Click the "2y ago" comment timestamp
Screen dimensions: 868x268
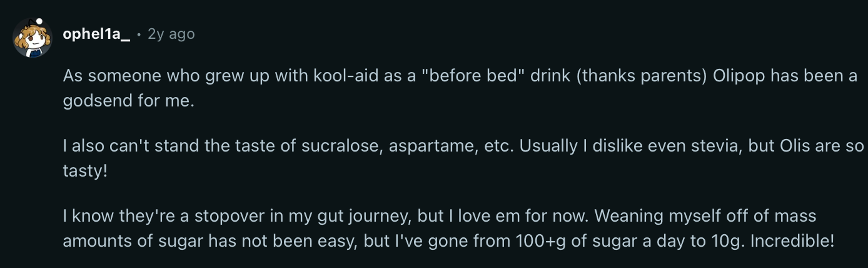pyautogui.click(x=171, y=34)
